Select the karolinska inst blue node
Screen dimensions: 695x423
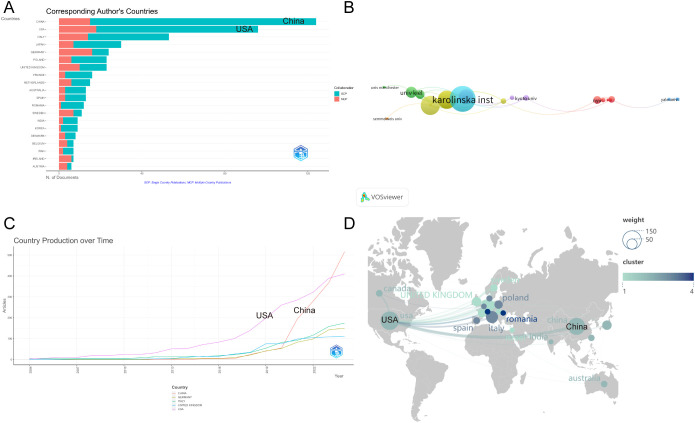tap(463, 98)
